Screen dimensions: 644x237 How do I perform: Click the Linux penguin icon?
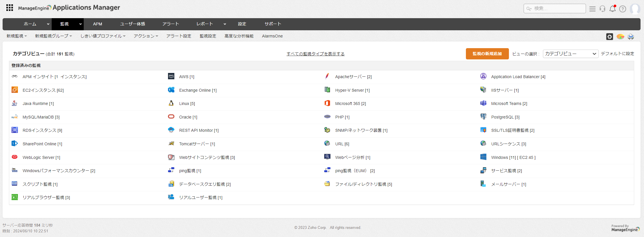(171, 104)
